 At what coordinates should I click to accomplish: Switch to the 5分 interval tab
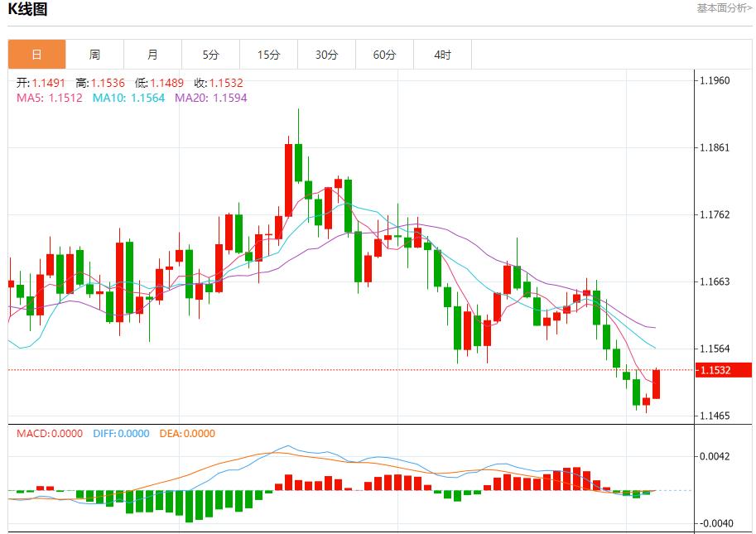click(x=210, y=54)
